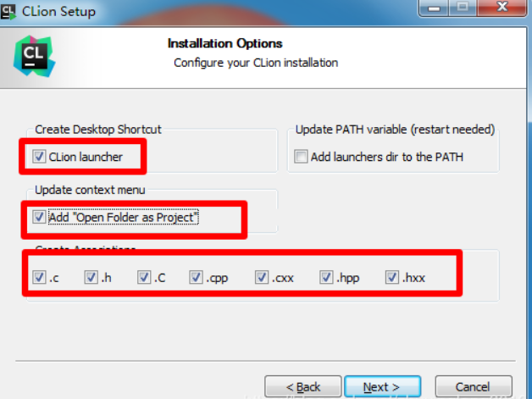The width and height of the screenshot is (532, 399).
Task: Click the Add launchers dir to the PATH label
Action: 387,157
